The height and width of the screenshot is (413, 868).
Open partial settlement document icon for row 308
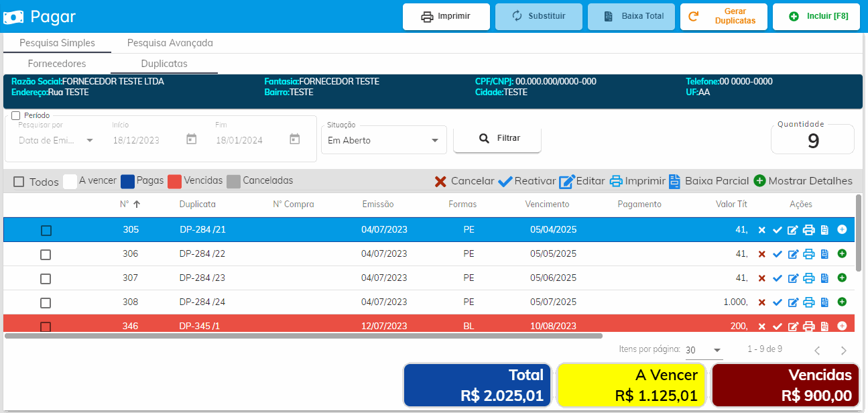[x=824, y=302]
